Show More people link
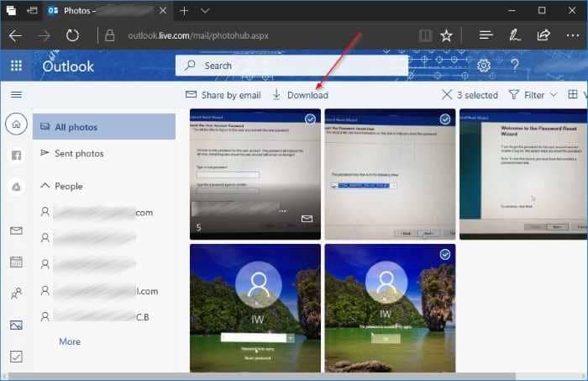This screenshot has width=588, height=381. point(70,341)
